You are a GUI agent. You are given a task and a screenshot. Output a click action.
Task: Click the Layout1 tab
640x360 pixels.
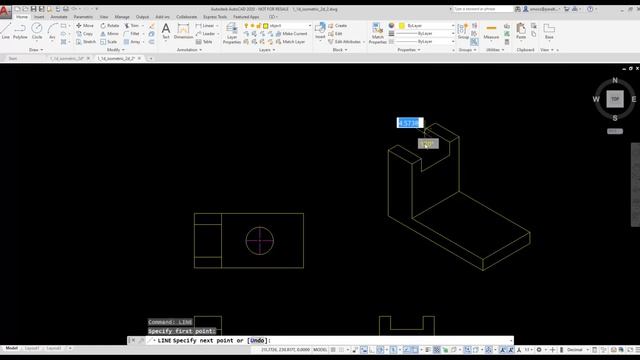(x=32, y=348)
